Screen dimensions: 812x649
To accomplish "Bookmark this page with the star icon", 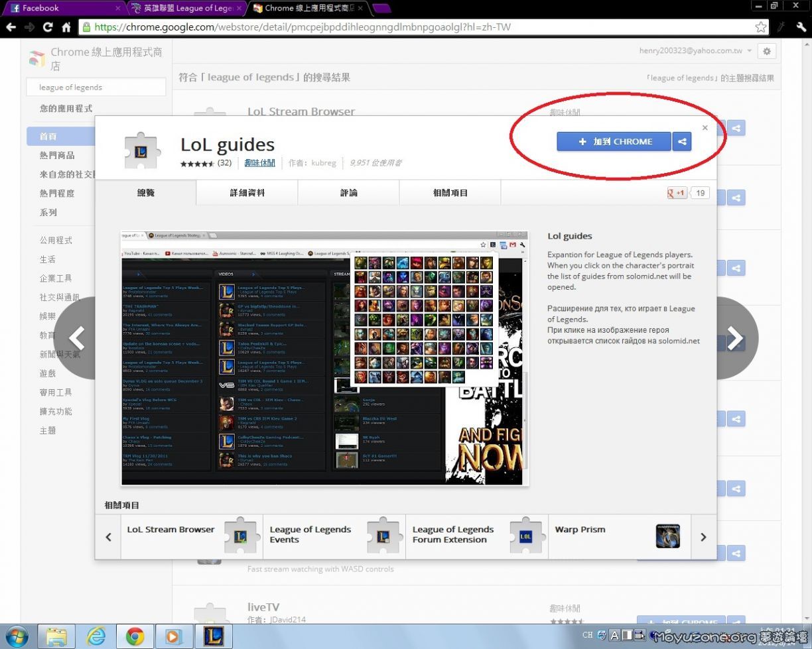I will 761,27.
